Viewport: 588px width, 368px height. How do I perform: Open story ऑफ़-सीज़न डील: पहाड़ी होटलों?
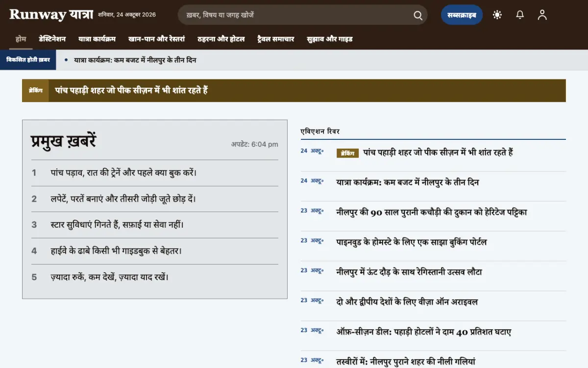pos(424,332)
